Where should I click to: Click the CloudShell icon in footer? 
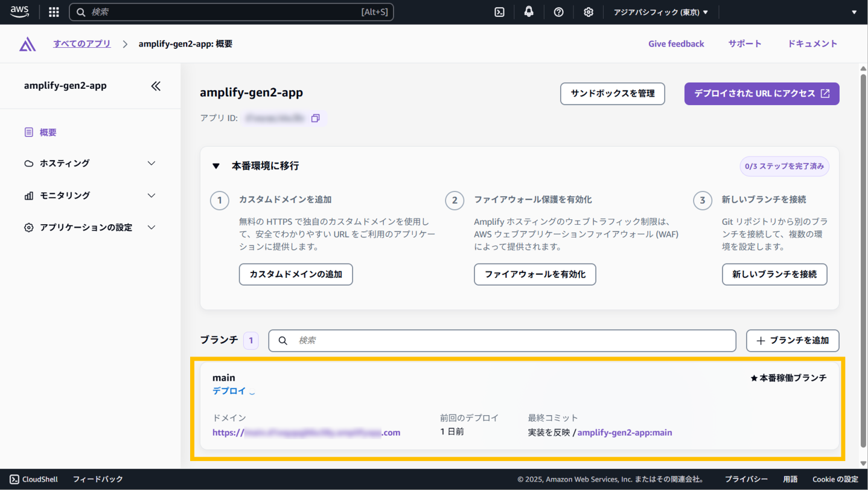14,479
